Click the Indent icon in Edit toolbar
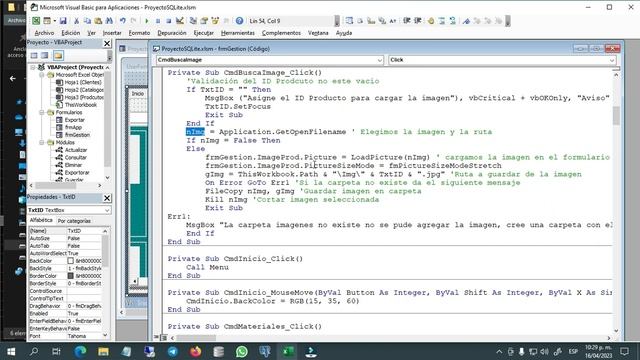Screen dimensions: 640x360 [407, 21]
